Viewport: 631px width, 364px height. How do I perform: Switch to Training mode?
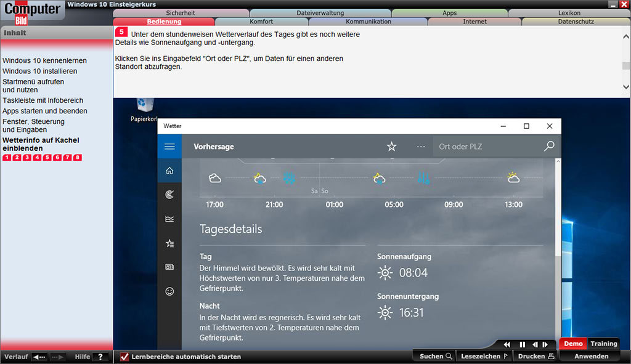point(604,344)
